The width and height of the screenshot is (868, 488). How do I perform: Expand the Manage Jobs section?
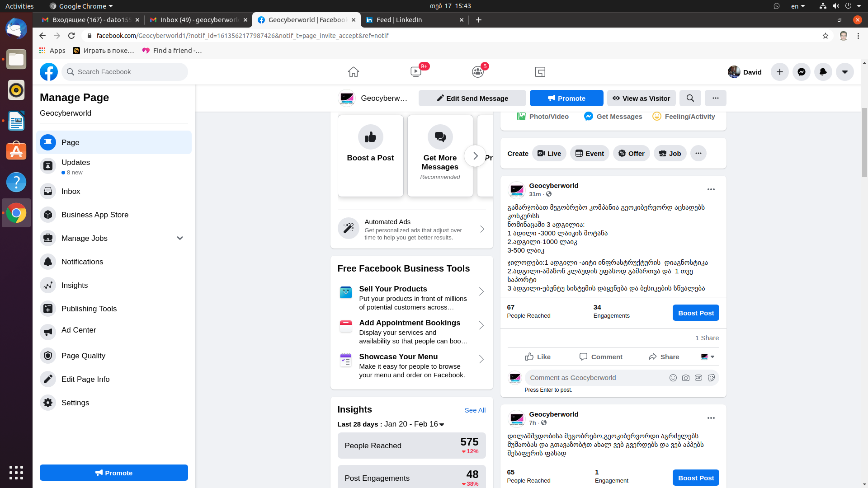(179, 238)
